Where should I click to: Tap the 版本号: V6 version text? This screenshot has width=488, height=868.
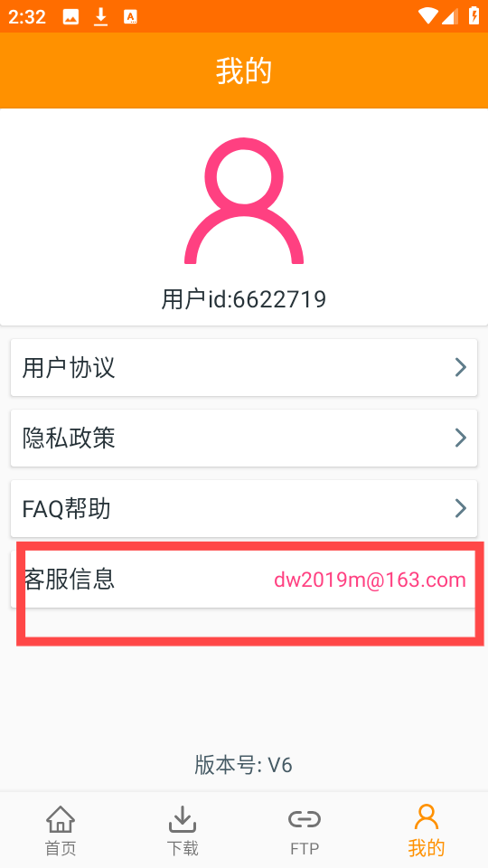244,765
